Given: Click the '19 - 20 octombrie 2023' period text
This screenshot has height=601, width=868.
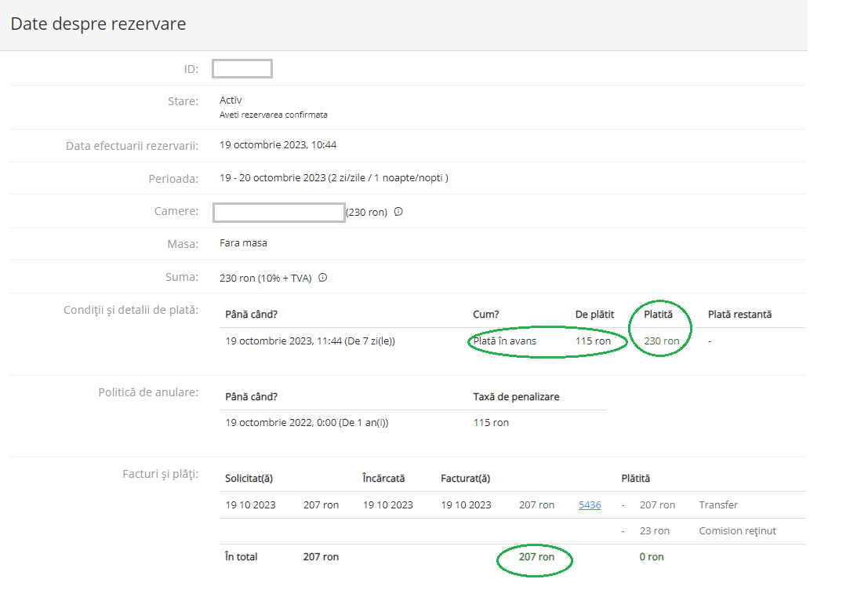Looking at the screenshot, I should point(272,178).
